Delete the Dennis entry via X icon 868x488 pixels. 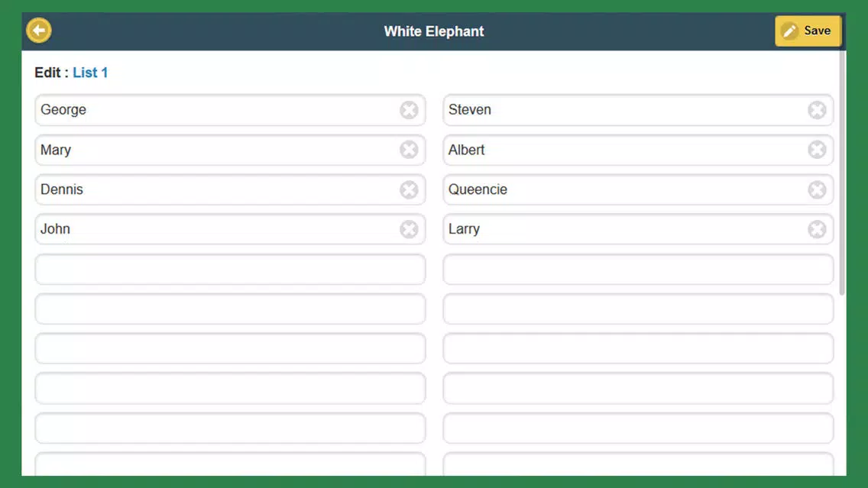[409, 189]
